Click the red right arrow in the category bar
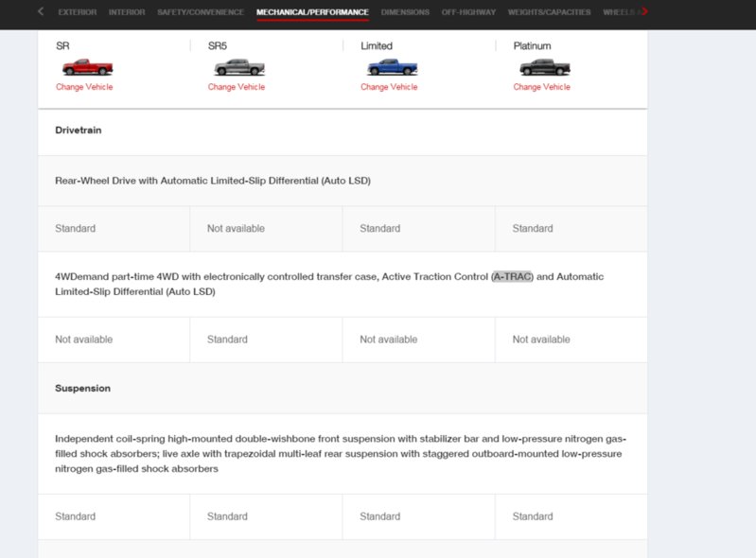This screenshot has width=756, height=558. coord(644,11)
